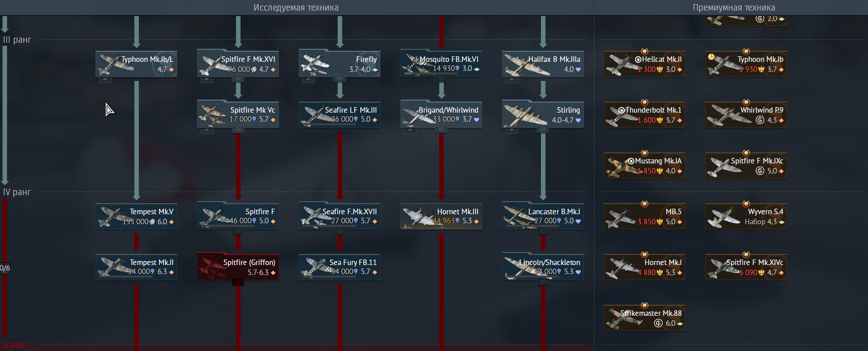Expand the Brigand/Whirlwind group list
The image size is (868, 351).
coord(441,130)
